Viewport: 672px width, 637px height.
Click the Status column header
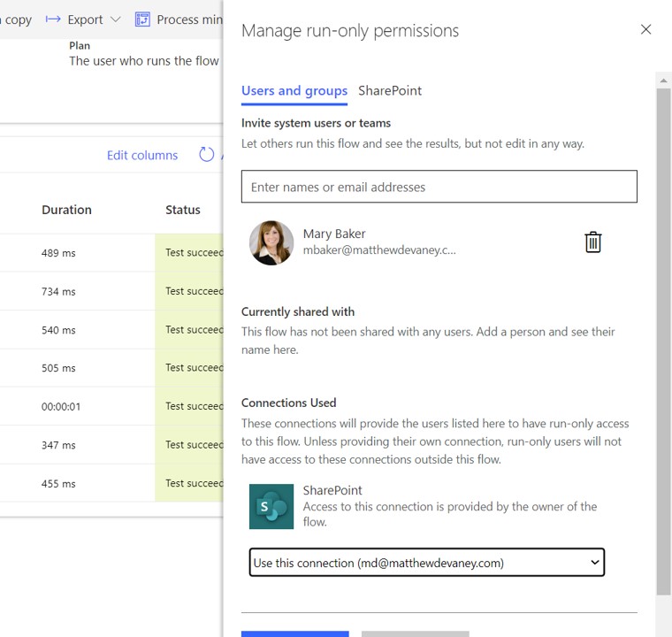[183, 210]
